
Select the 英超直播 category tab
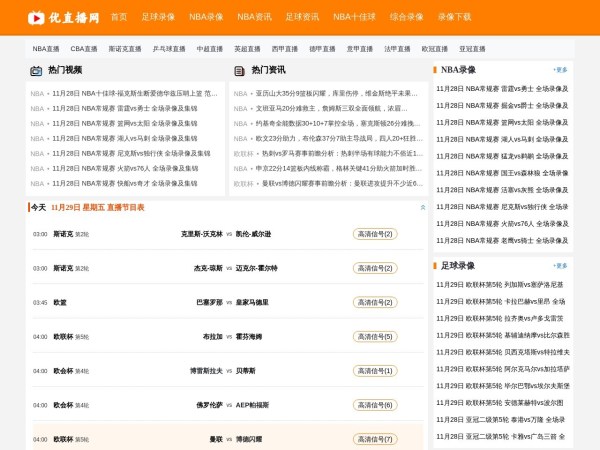point(246,48)
